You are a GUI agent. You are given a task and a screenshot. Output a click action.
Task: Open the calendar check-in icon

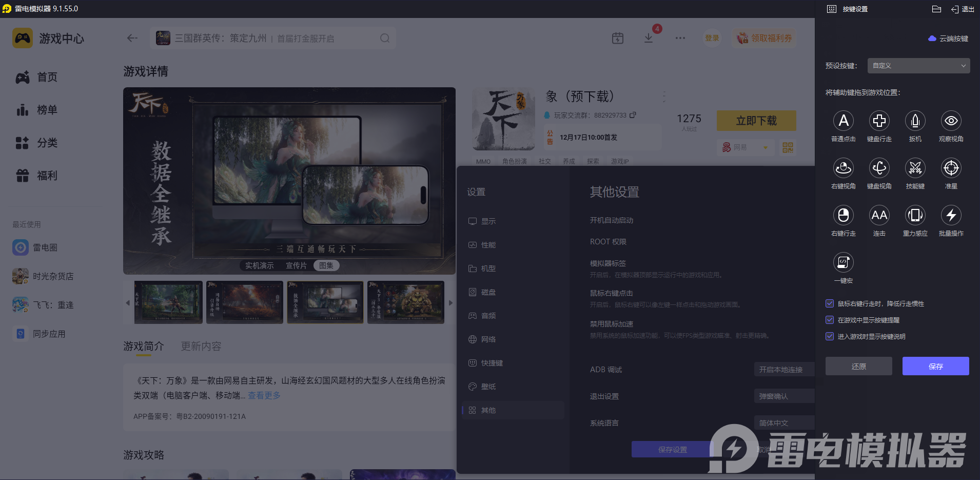[x=618, y=38]
